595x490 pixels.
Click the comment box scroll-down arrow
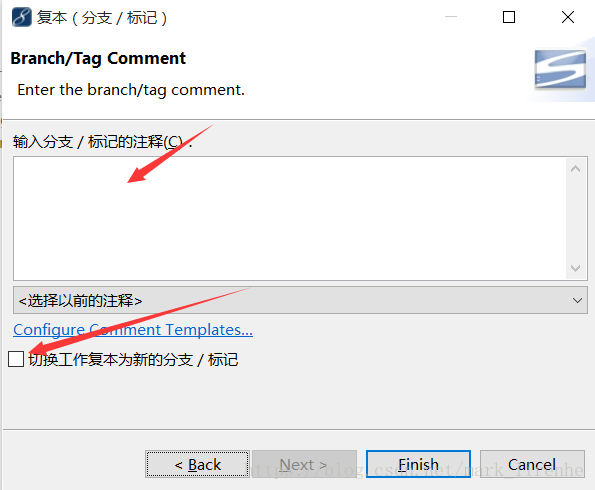575,268
